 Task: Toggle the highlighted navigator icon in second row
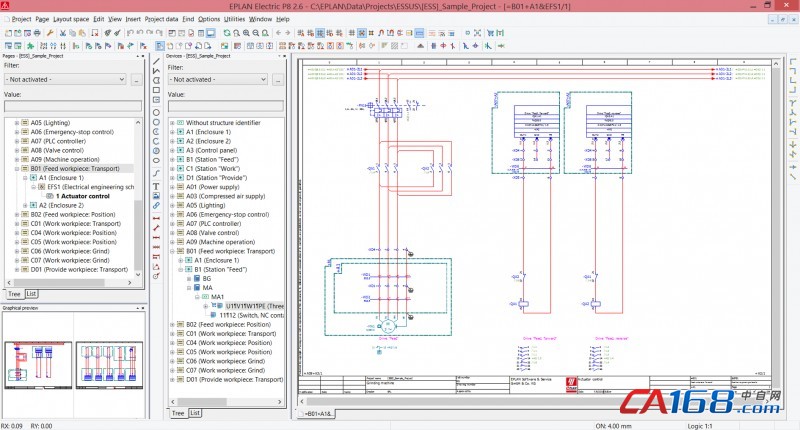160,46
